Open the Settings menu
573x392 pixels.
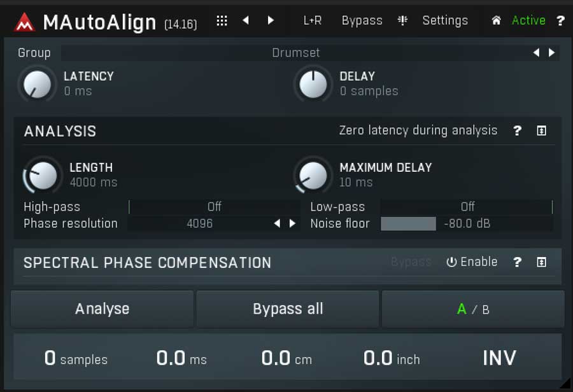[445, 20]
